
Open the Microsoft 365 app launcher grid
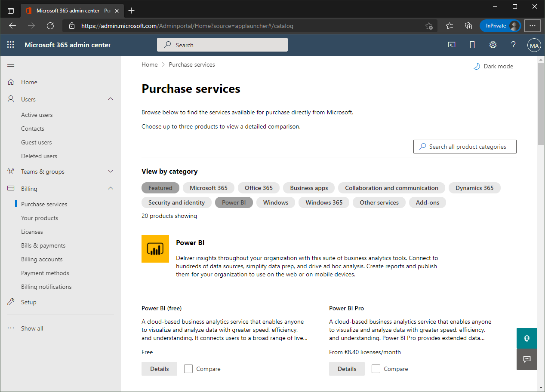pyautogui.click(x=10, y=45)
